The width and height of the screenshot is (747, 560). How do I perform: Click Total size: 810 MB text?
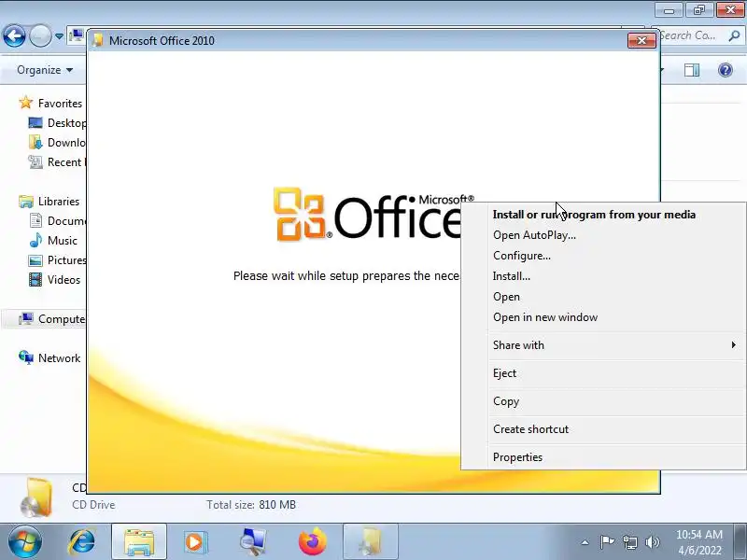251,505
